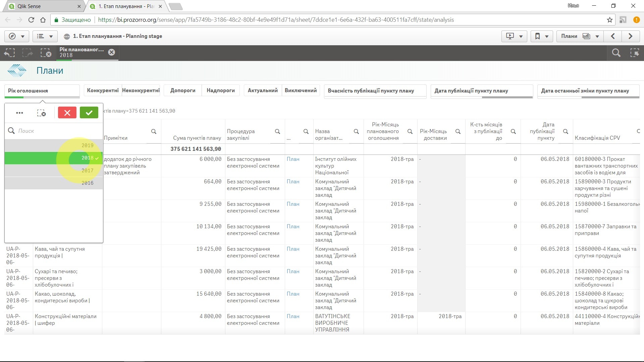644x362 pixels.
Task: Remove the 2018 year selection chip
Action: point(112,52)
